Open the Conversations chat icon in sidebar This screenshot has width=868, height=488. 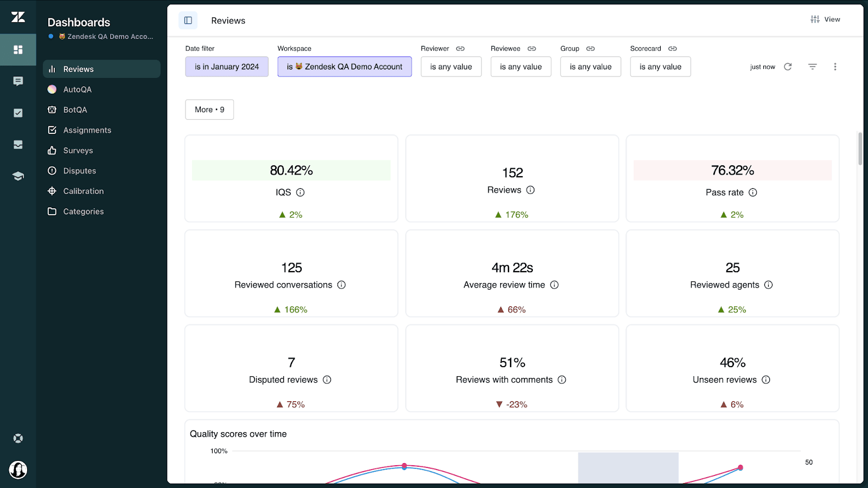pyautogui.click(x=18, y=81)
